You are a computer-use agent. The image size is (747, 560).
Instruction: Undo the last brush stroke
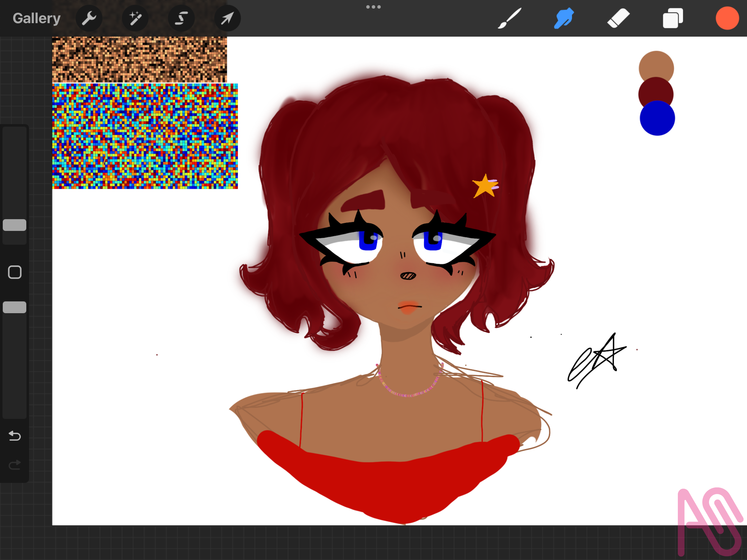pos(14,436)
